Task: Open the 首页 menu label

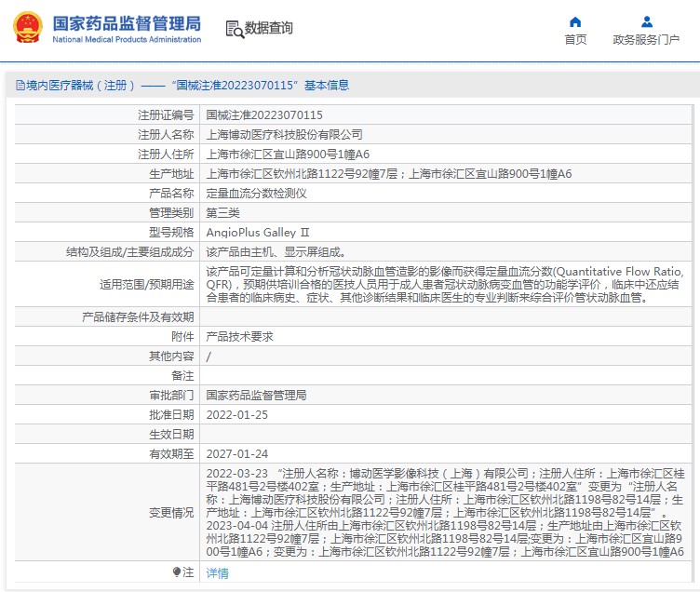Action: pyautogui.click(x=575, y=39)
